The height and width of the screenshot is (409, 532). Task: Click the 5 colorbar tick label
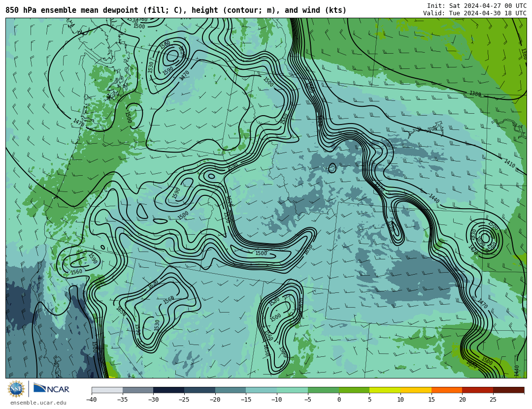click(x=369, y=400)
